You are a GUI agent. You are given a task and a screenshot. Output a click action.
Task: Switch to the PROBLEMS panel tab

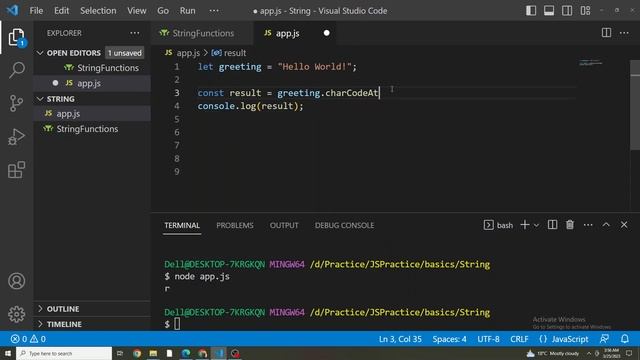[235, 225]
